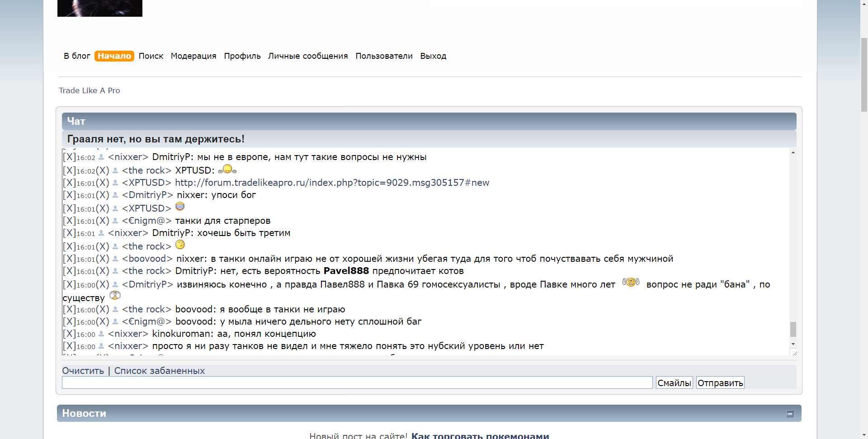Delete "аа, понял концепцию" message via [X]
Viewport: 868px width, 439px height.
(x=69, y=334)
